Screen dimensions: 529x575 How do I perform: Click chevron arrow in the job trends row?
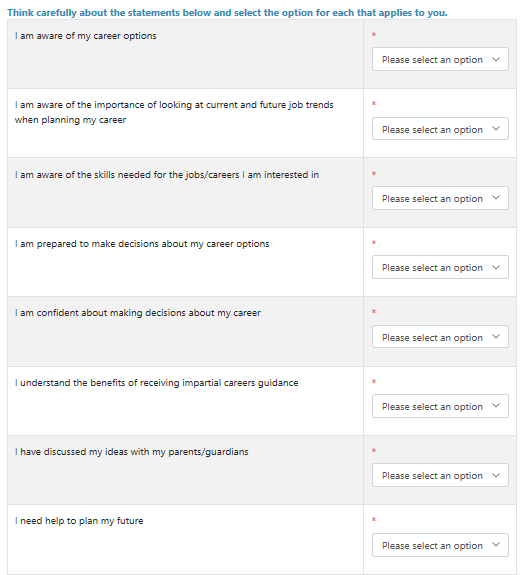(496, 129)
